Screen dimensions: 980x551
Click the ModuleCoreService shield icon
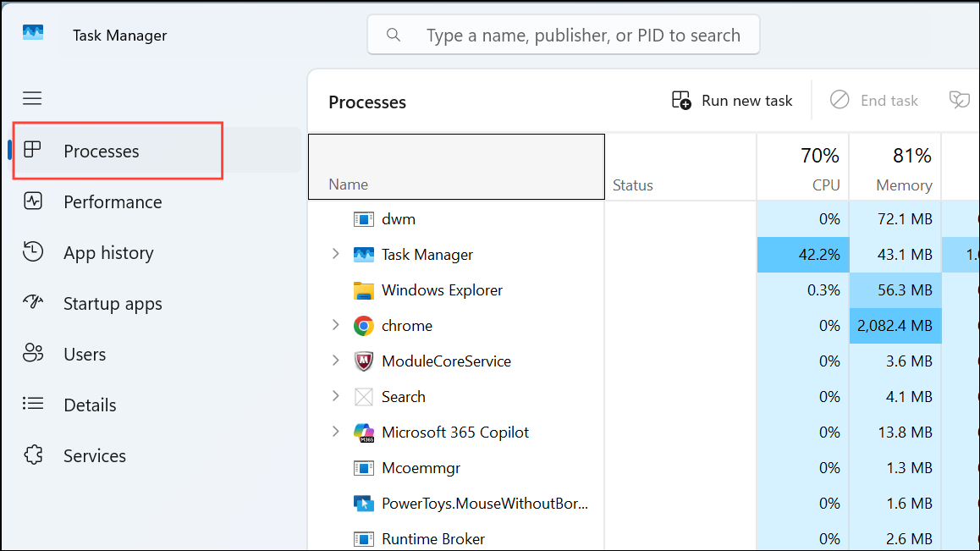pos(364,361)
